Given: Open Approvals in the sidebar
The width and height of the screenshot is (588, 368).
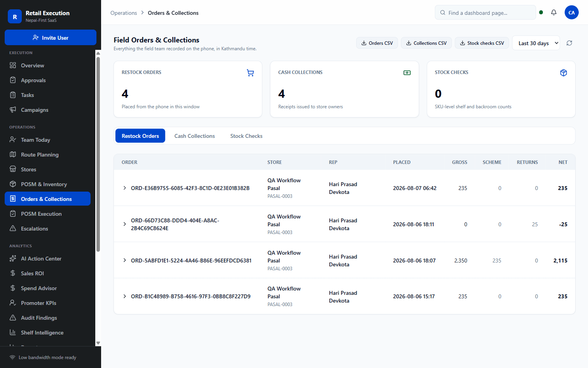Looking at the screenshot, I should tap(47, 80).
